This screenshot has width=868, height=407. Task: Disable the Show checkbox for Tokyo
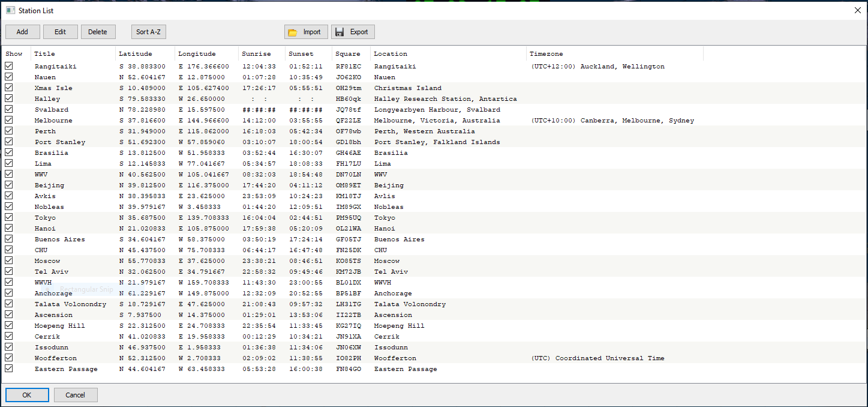click(9, 218)
